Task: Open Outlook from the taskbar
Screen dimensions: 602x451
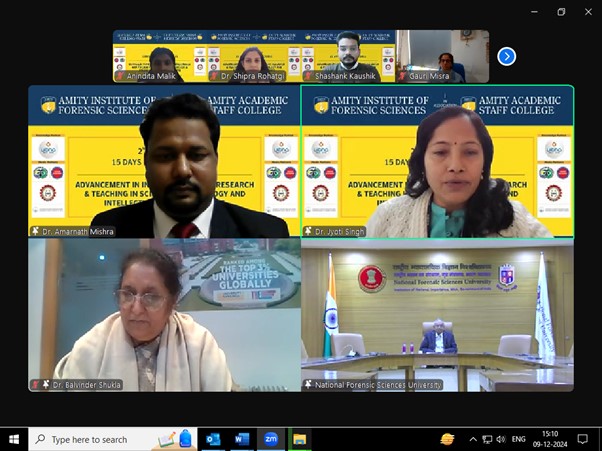Action: coord(213,439)
